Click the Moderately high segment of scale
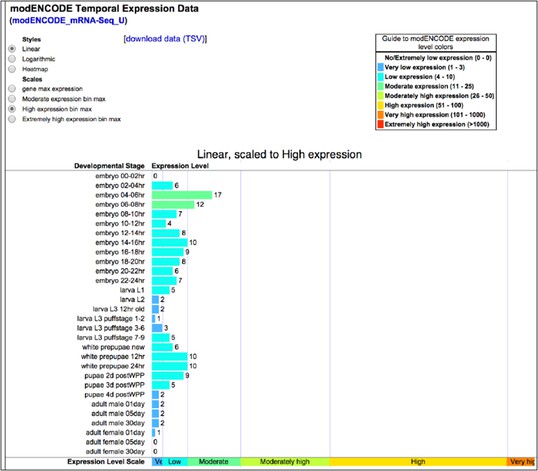Viewport: 538px width, 471px height. (x=285, y=462)
